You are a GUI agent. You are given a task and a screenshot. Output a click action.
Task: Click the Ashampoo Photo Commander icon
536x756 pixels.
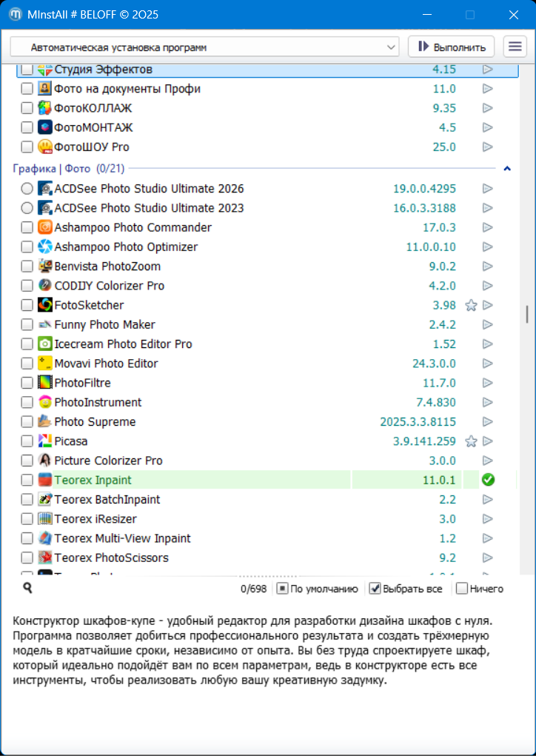coord(44,227)
